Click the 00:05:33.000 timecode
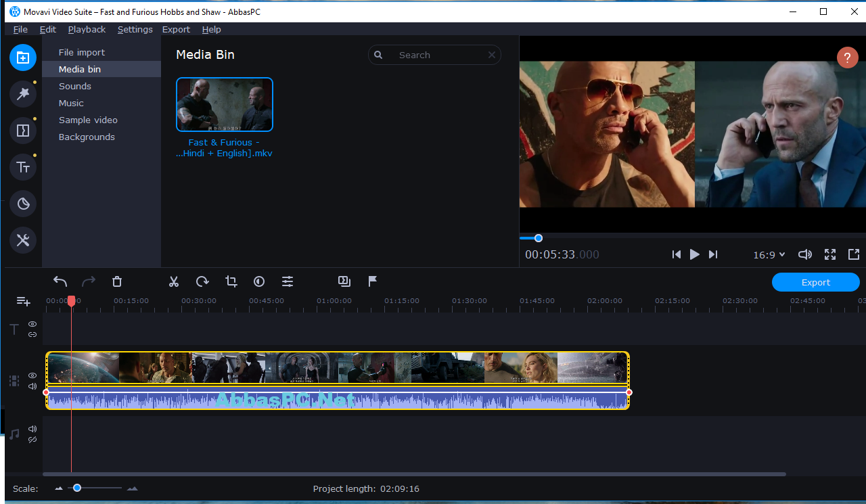This screenshot has height=504, width=866. click(562, 255)
